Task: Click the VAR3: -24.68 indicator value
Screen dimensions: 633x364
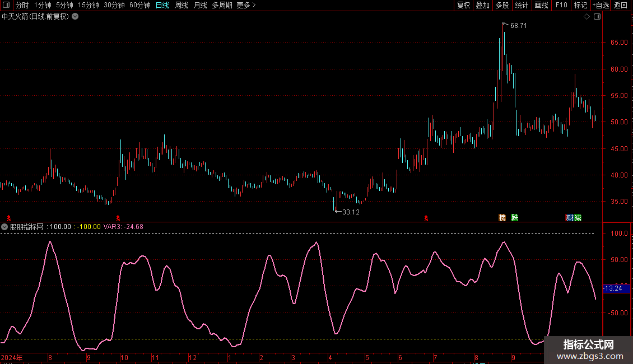Action: 123,227
